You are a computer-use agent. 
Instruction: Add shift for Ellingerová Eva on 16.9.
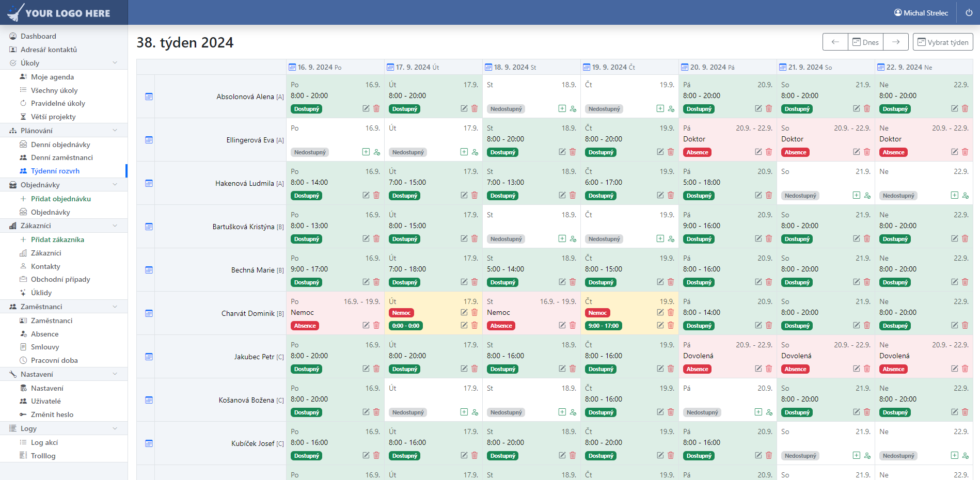366,152
